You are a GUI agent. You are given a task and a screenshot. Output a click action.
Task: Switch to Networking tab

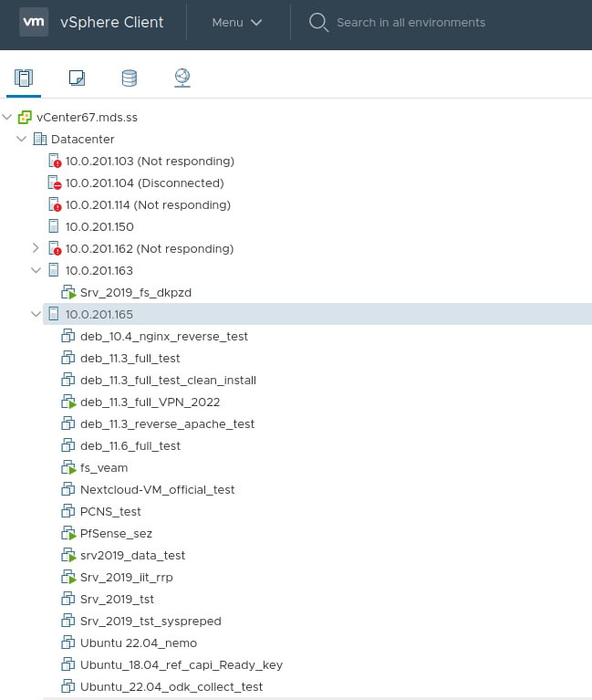pyautogui.click(x=182, y=78)
